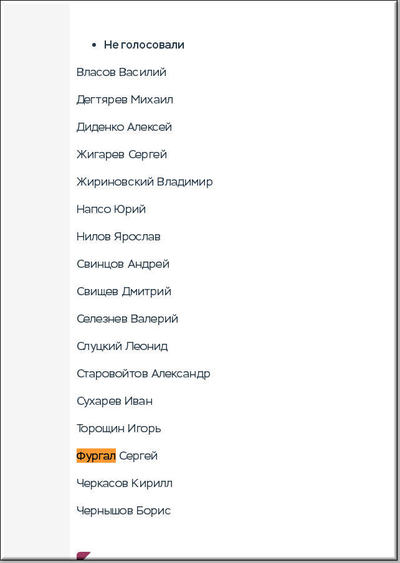This screenshot has width=400, height=563.
Task: Click the Не голосовали heading
Action: point(144,45)
